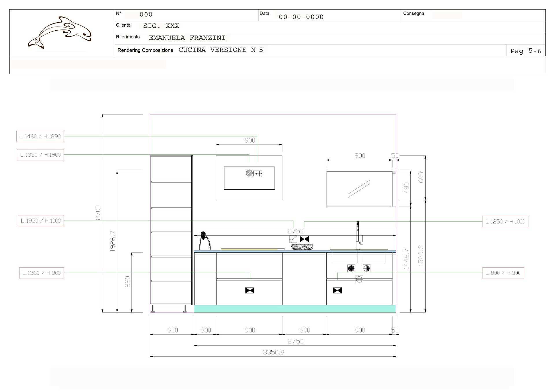Select the square socket symbol inside the range hood
This screenshot has width=555, height=392.
click(257, 173)
